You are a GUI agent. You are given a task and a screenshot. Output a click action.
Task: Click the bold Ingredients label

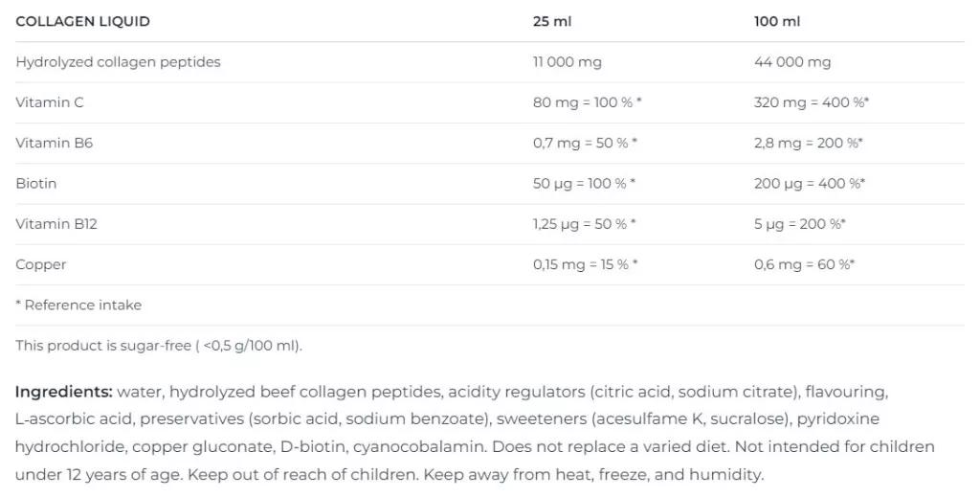pos(64,393)
